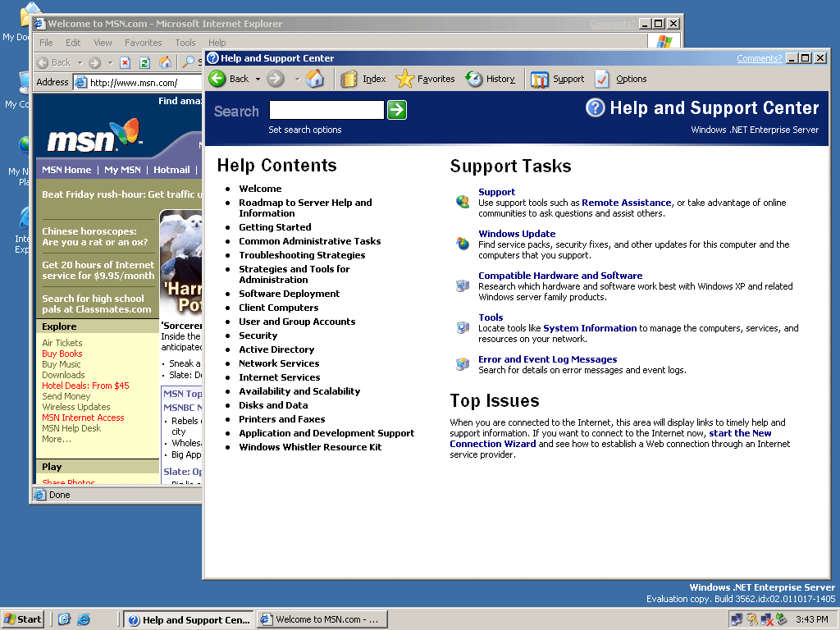Click the Comments? link in Help Center title bar
The height and width of the screenshot is (630, 840).
(759, 58)
